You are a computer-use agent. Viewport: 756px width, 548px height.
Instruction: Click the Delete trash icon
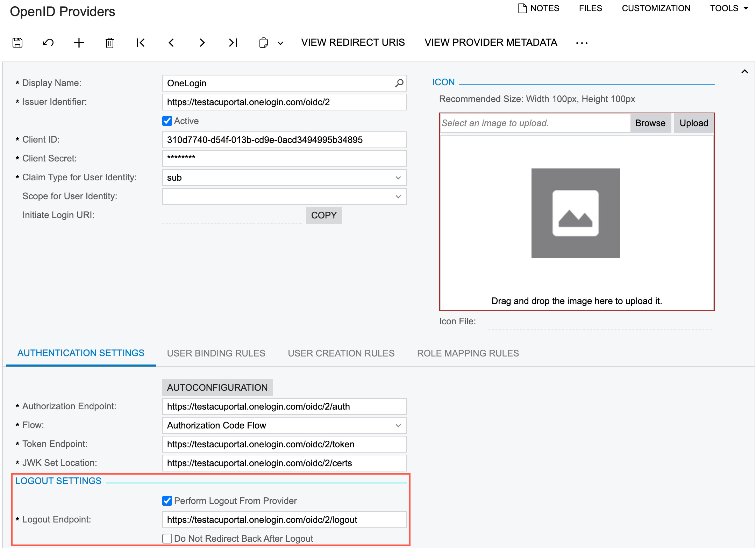pos(110,43)
